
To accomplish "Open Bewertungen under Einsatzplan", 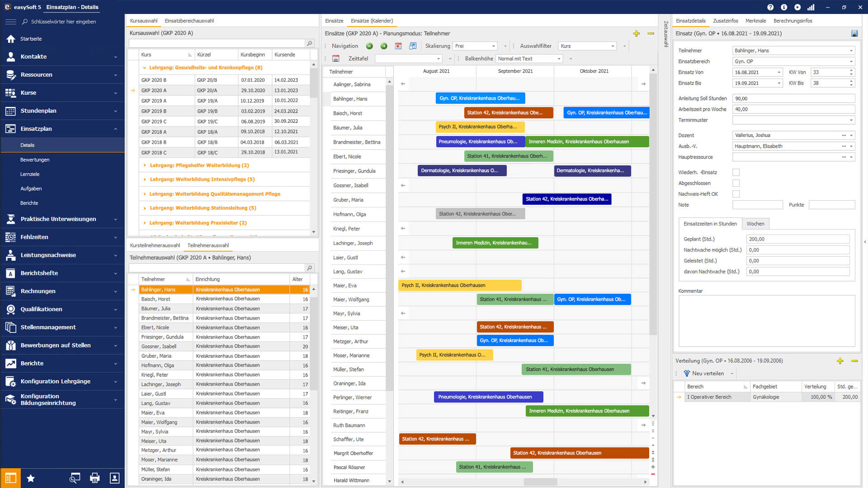I will click(35, 160).
